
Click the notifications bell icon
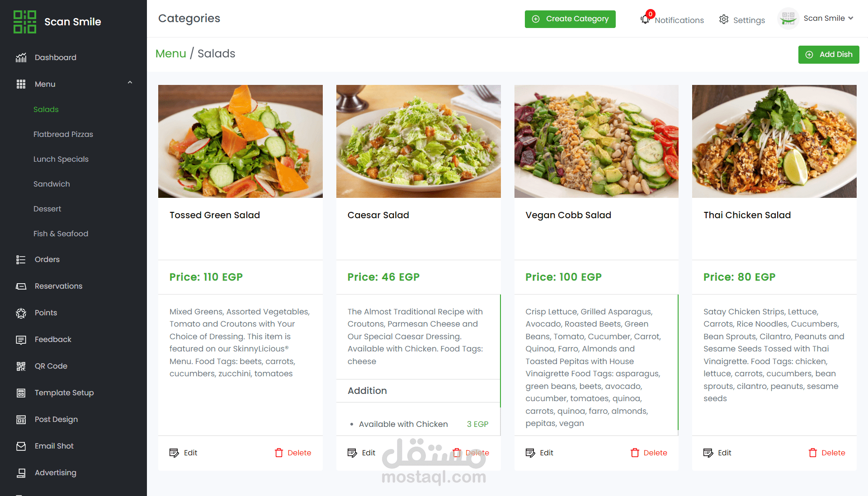645,19
